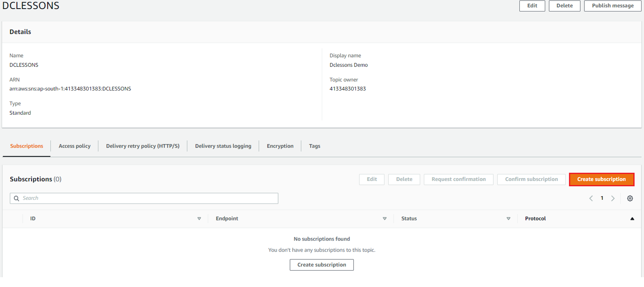644x287 pixels.
Task: Switch to the Access policy tab
Action: point(74,146)
